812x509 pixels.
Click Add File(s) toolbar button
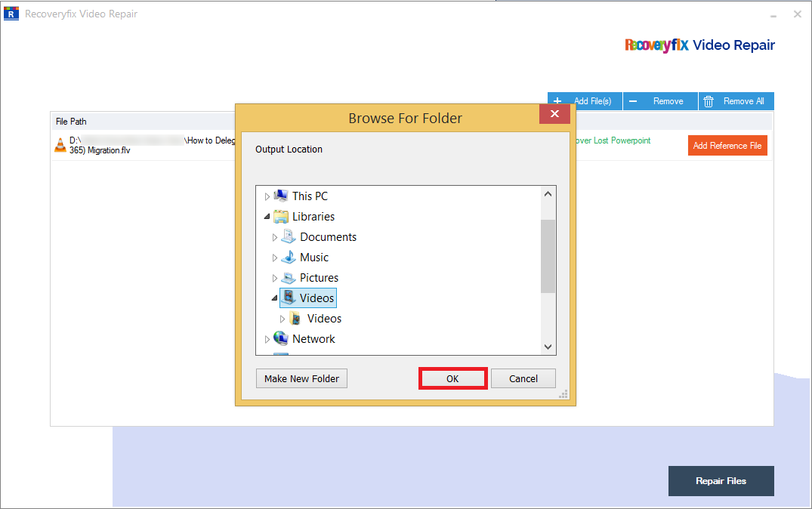tap(585, 101)
